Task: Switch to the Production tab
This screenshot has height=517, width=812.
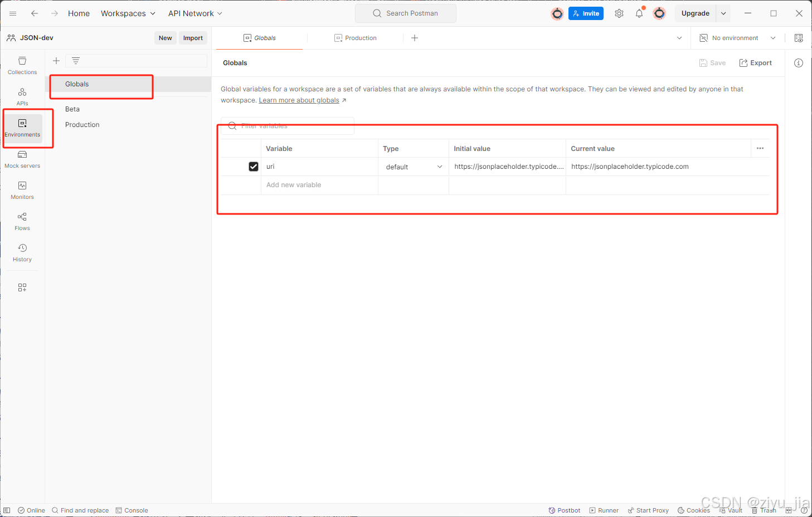Action: click(x=356, y=38)
